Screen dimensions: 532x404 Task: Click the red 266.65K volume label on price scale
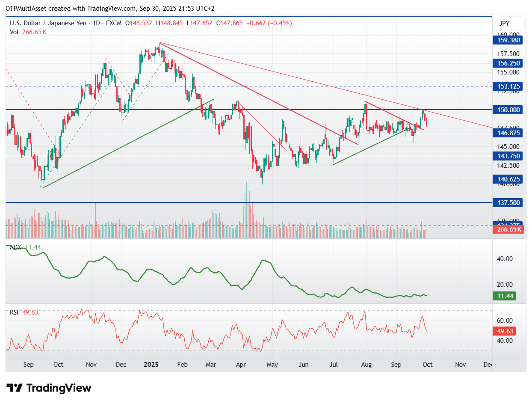coord(508,229)
